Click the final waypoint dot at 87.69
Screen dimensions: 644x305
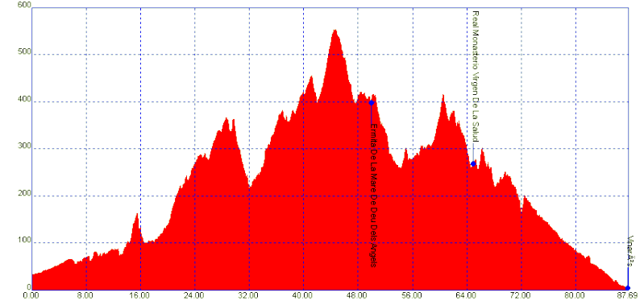[x=628, y=288]
